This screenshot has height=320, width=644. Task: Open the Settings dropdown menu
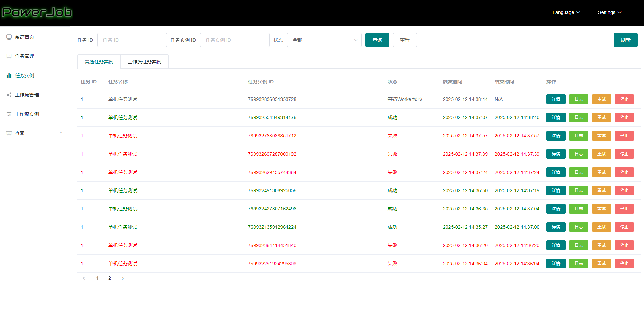609,12
